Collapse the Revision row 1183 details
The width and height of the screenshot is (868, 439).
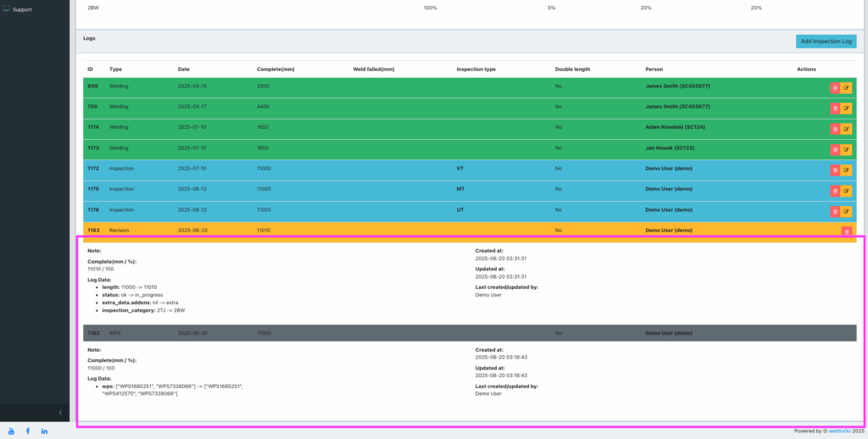pyautogui.click(x=470, y=231)
